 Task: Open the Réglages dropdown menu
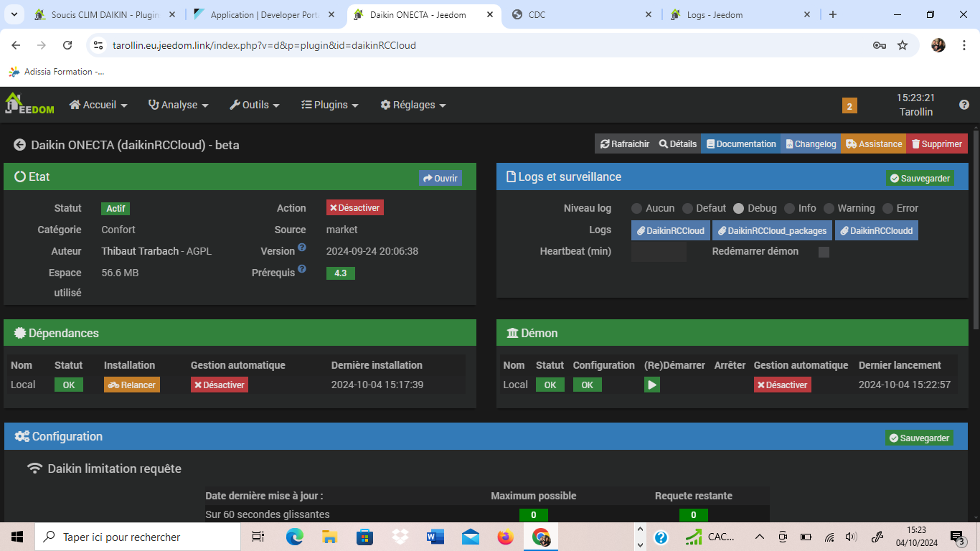click(x=413, y=105)
